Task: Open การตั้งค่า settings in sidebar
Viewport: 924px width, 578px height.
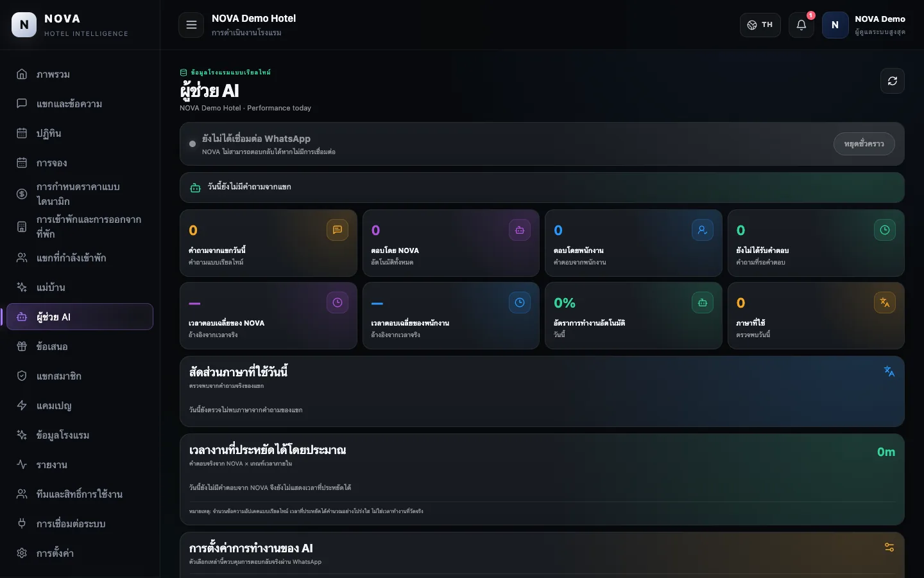Action: point(80,554)
